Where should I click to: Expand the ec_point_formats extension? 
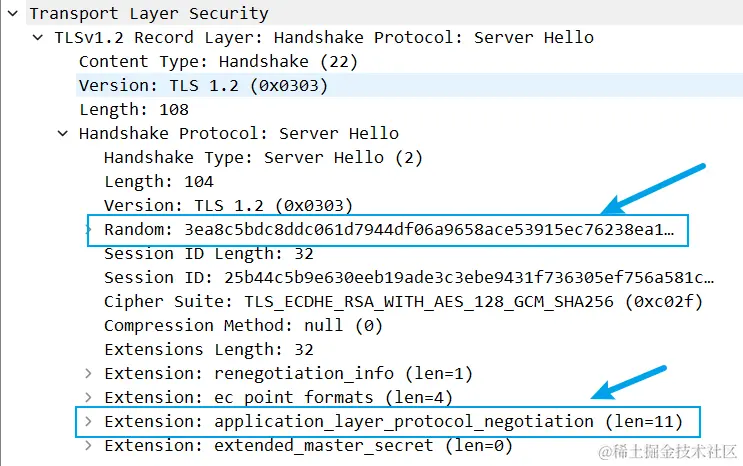click(x=88, y=398)
